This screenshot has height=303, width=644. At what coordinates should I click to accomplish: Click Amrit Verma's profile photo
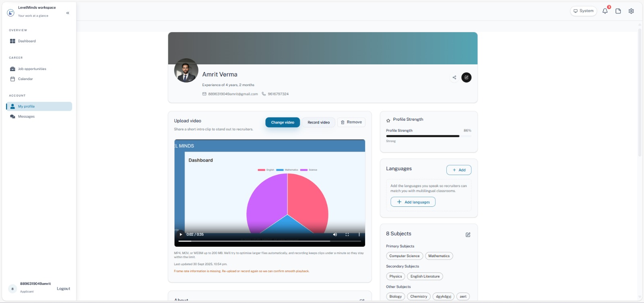point(186,70)
